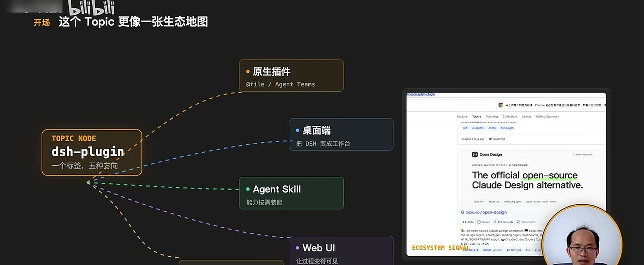This screenshot has height=265, width=644.
Task: Click the 开场 section label
Action: tap(42, 23)
